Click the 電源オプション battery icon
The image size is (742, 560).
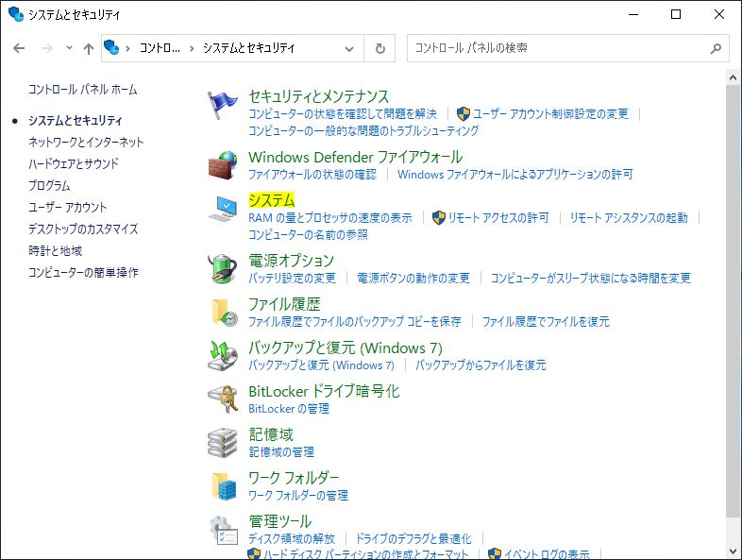click(x=223, y=268)
